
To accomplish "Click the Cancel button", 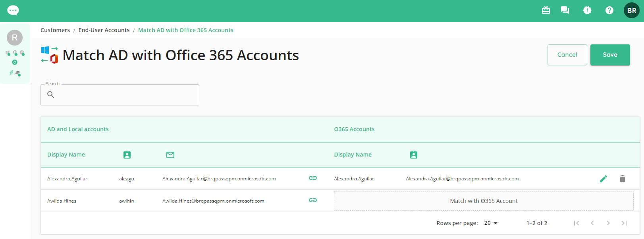I will point(567,55).
